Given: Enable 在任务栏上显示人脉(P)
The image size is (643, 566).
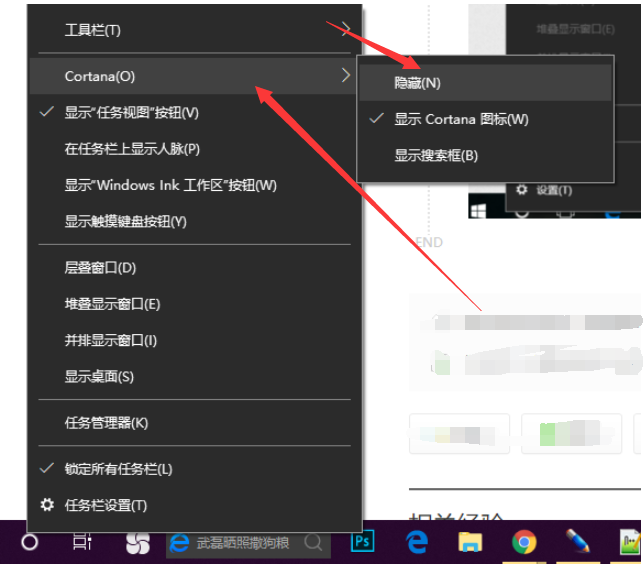Looking at the screenshot, I should 132,149.
